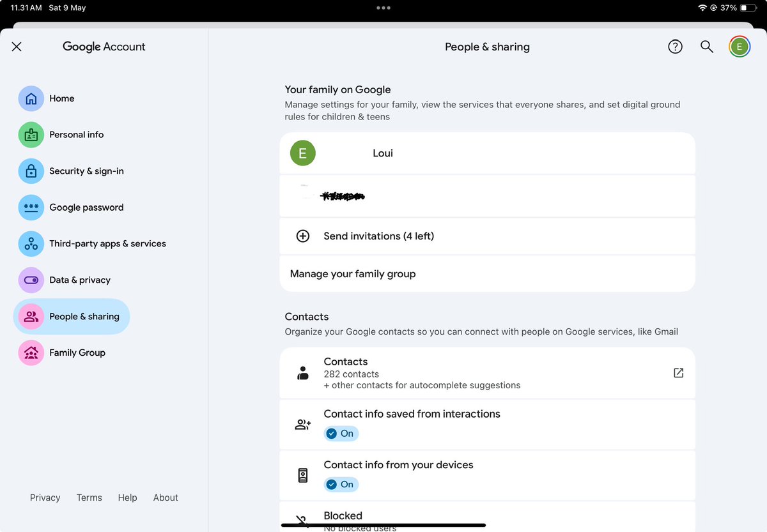The image size is (767, 532).
Task: Click the People & sharing people icon
Action: [31, 317]
